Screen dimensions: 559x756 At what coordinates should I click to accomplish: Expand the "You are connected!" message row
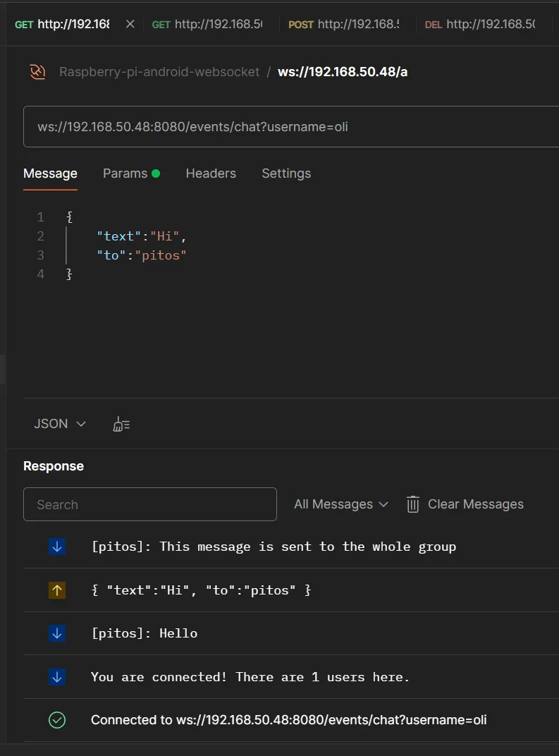point(291,677)
